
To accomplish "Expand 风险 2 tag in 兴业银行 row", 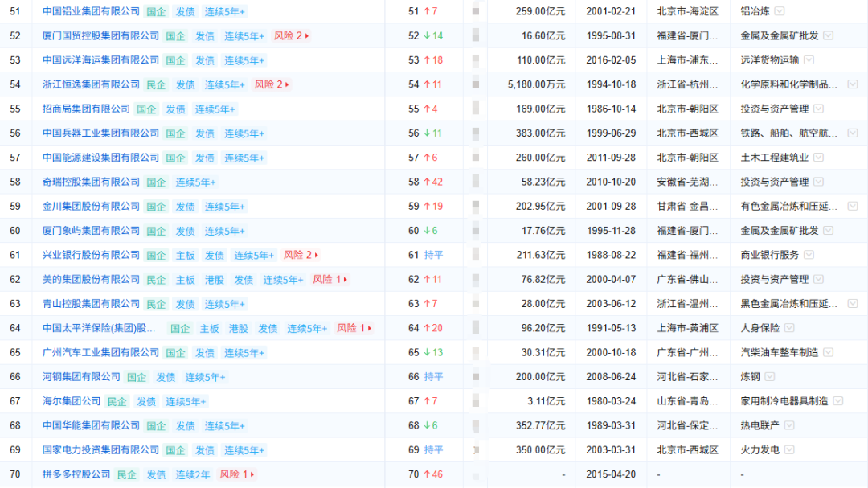I will click(x=301, y=255).
